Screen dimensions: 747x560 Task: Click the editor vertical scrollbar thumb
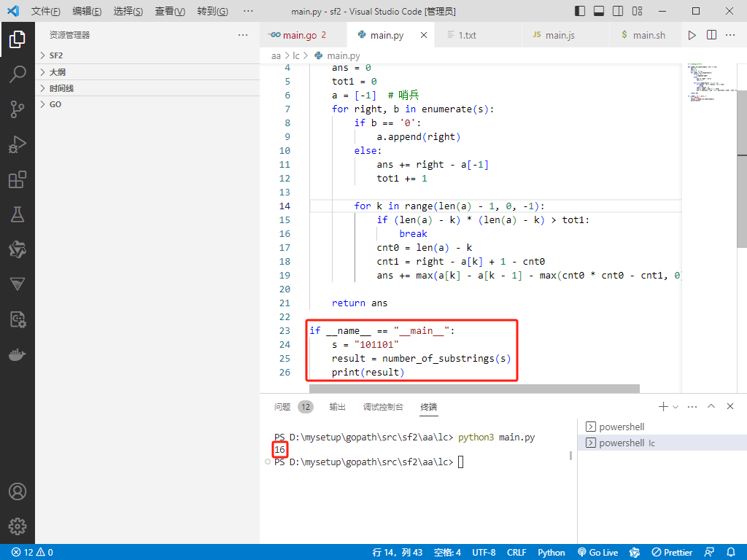pos(742,168)
